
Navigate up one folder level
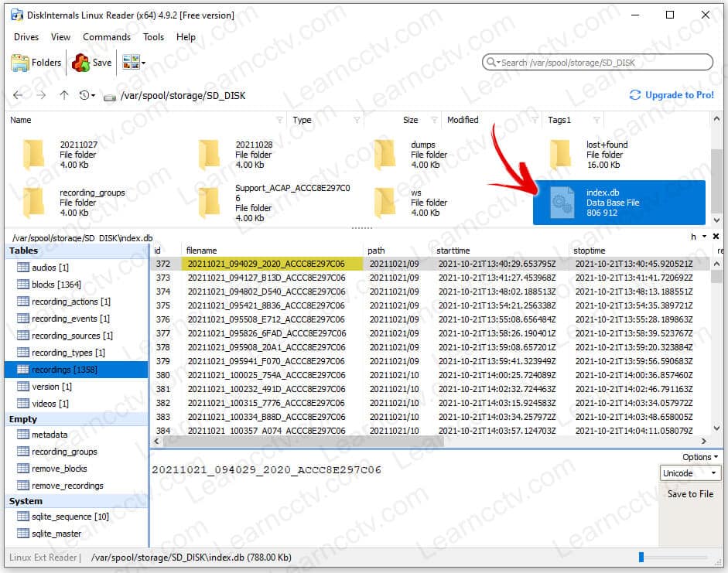pyautogui.click(x=64, y=95)
